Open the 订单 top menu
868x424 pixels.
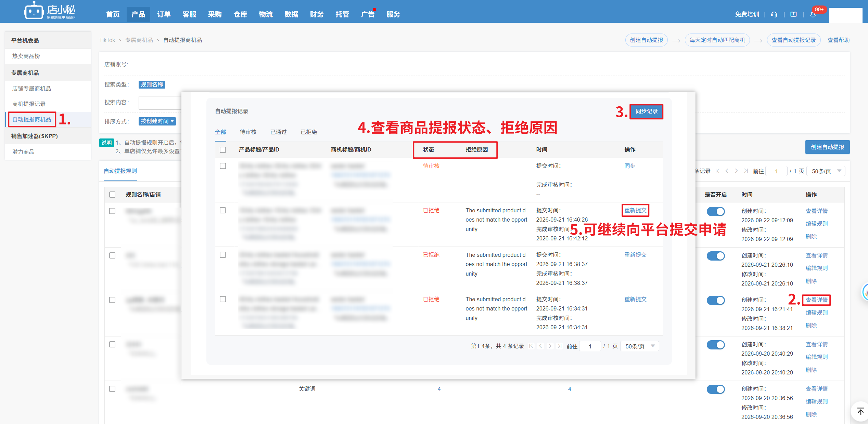pyautogui.click(x=164, y=14)
